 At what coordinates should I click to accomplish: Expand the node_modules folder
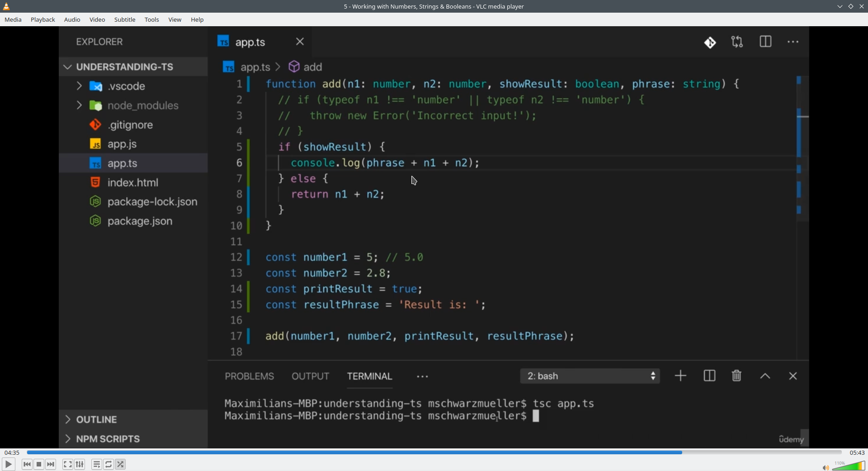133,105
